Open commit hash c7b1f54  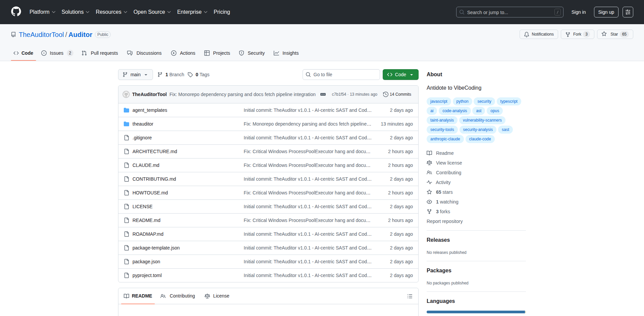point(339,94)
